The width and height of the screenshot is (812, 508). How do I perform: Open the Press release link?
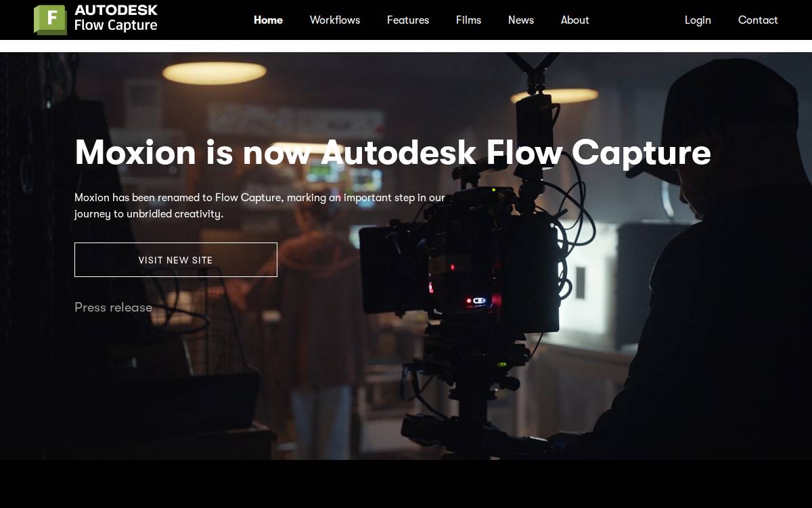113,308
